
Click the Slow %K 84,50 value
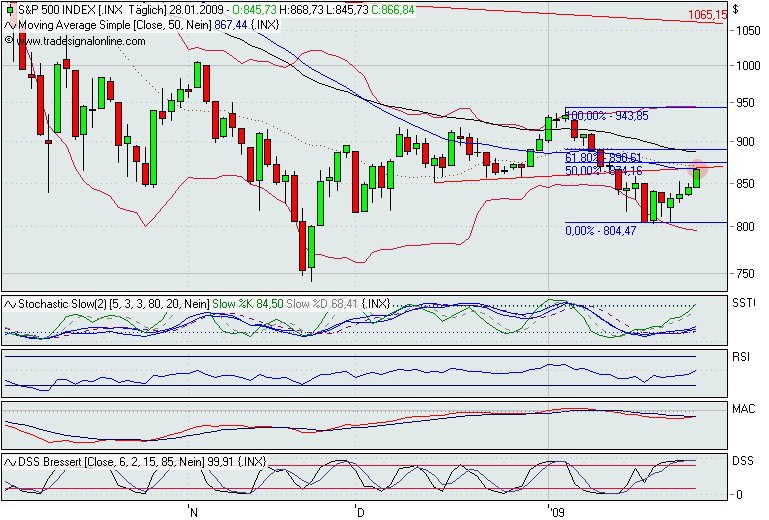point(248,304)
